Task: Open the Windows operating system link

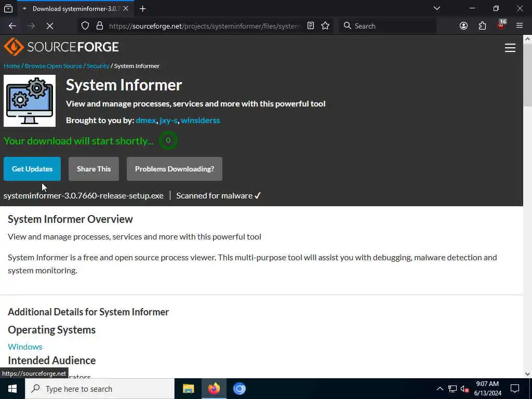Action: tap(25, 347)
